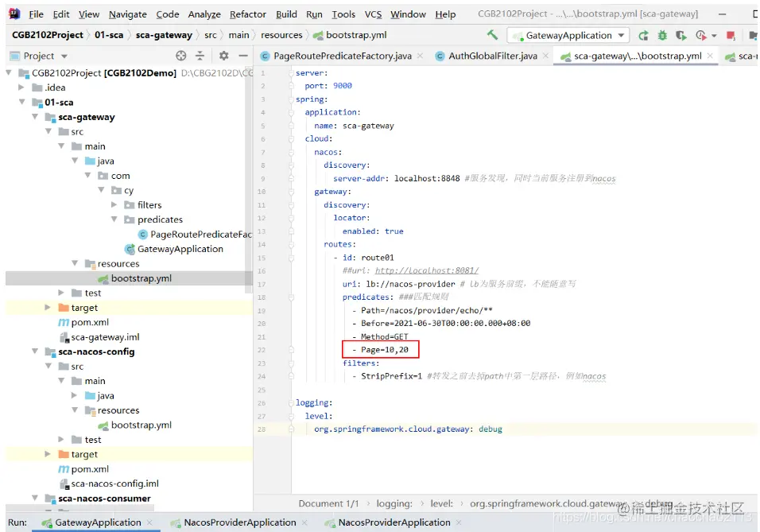
Task: Click the Project panel horizontal scrollbar
Action: coord(80,508)
